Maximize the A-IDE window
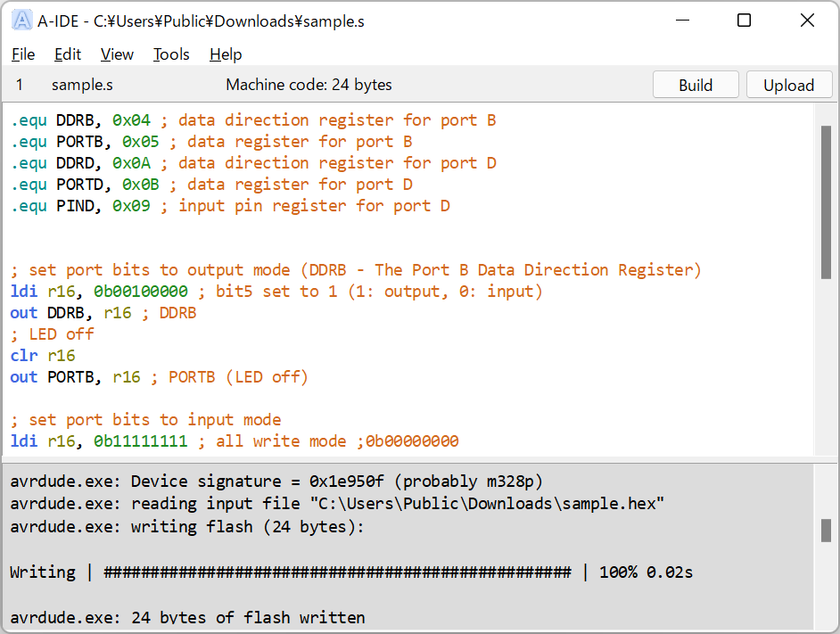Screen dimensions: 840x634 coord(744,21)
